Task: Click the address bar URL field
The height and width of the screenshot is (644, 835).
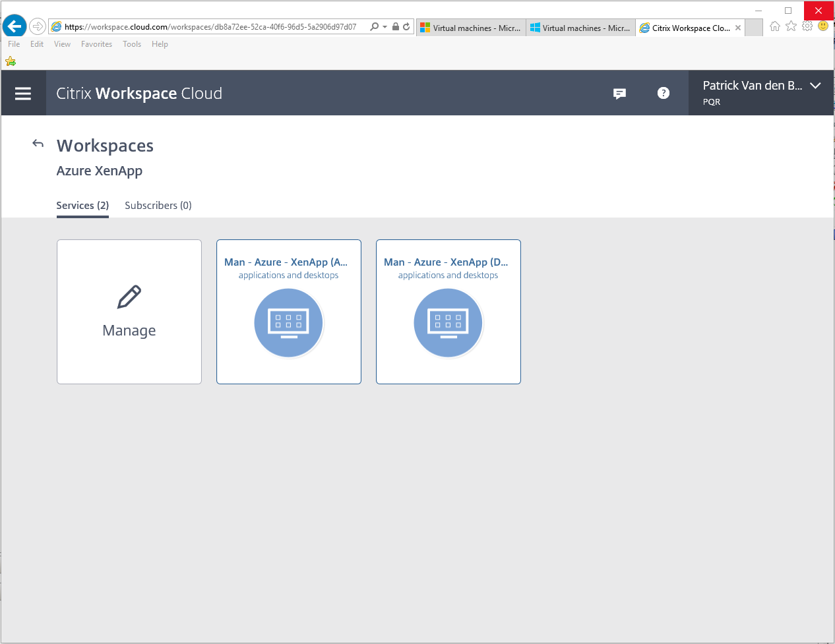Action: [211, 27]
